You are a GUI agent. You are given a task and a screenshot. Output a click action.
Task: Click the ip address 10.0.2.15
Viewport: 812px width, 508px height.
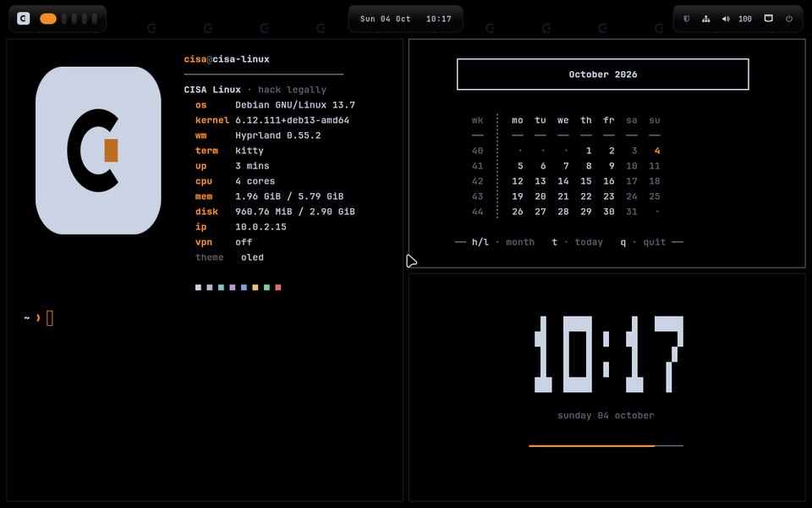click(261, 227)
